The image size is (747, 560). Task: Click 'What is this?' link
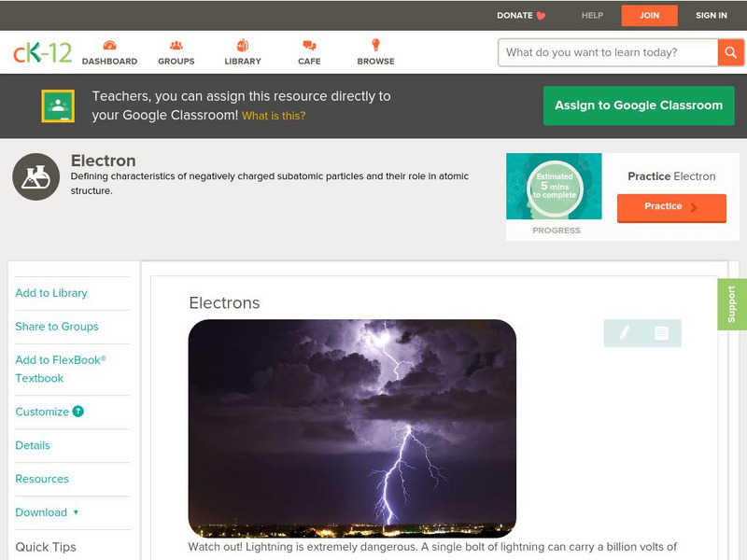(274, 116)
